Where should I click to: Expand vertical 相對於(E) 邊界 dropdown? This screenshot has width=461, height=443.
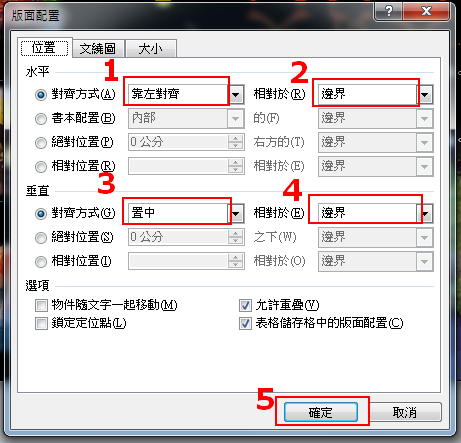(x=425, y=213)
